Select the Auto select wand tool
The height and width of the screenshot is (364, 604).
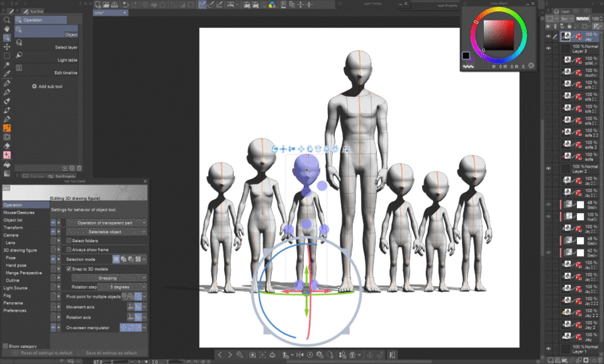pyautogui.click(x=6, y=65)
